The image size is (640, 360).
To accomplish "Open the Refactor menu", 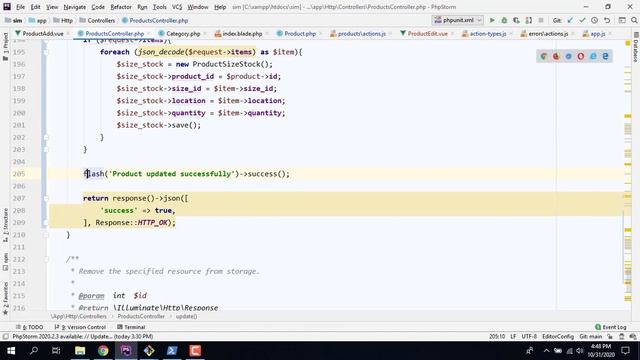I will click(121, 7).
